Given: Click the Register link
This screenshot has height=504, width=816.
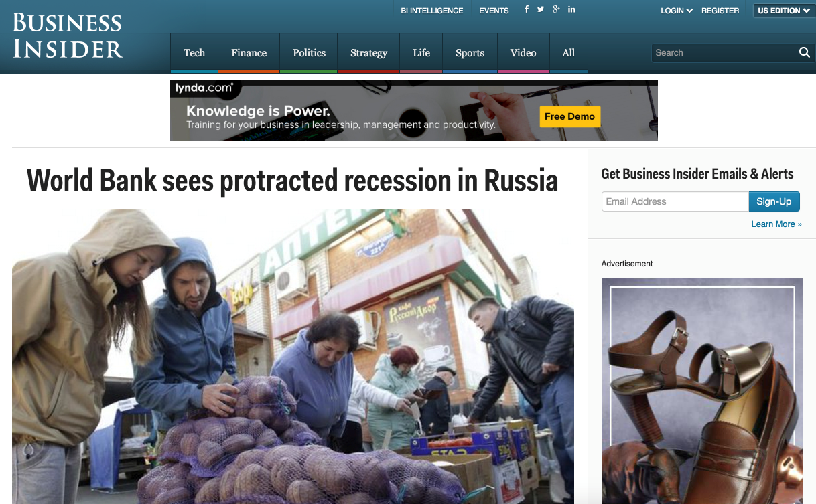Looking at the screenshot, I should pos(720,11).
